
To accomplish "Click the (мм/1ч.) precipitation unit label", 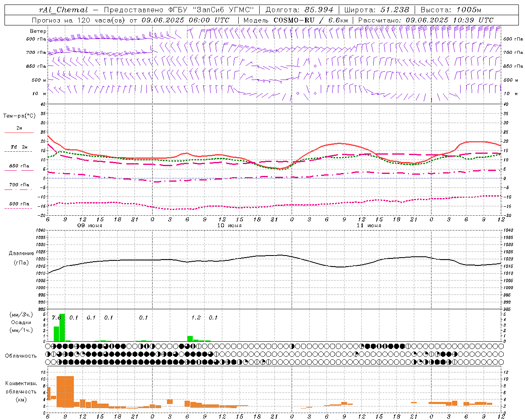I will click(21, 330).
